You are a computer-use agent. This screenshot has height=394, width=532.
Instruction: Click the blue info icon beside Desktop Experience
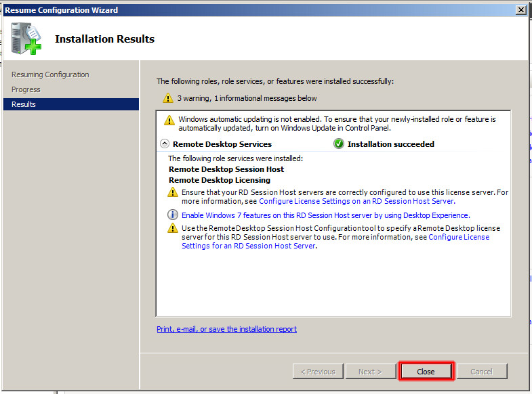tap(173, 215)
